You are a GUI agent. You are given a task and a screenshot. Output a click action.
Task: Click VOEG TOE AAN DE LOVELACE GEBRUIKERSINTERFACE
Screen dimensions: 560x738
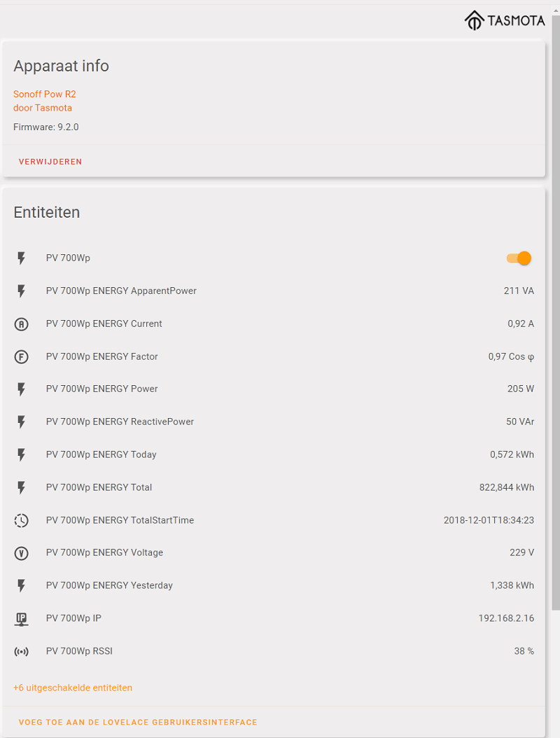coord(138,722)
